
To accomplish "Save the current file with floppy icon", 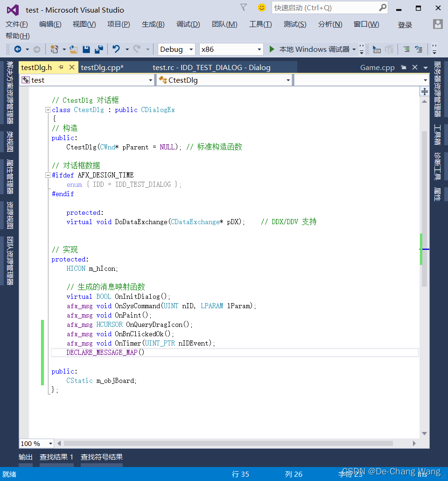I will tap(86, 50).
